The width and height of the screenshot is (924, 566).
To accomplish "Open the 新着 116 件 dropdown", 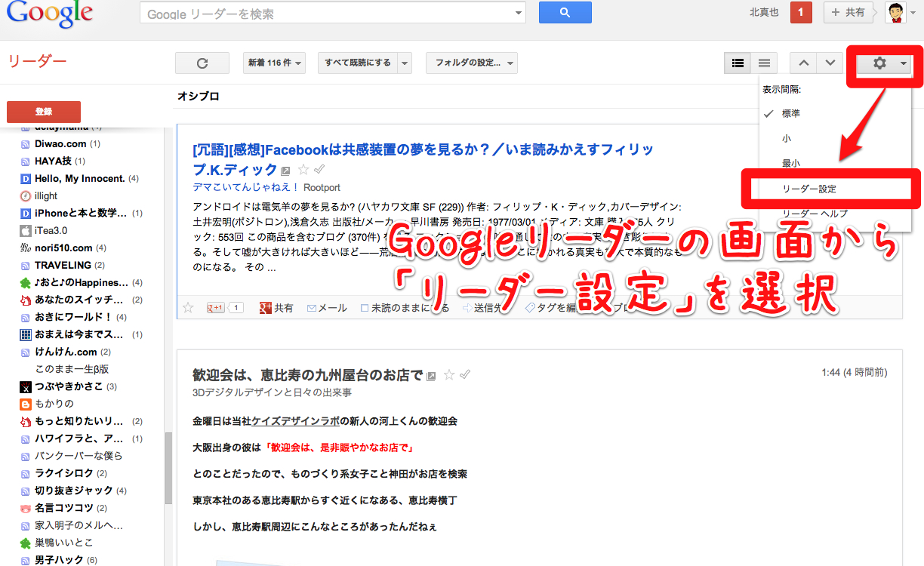I will click(275, 63).
